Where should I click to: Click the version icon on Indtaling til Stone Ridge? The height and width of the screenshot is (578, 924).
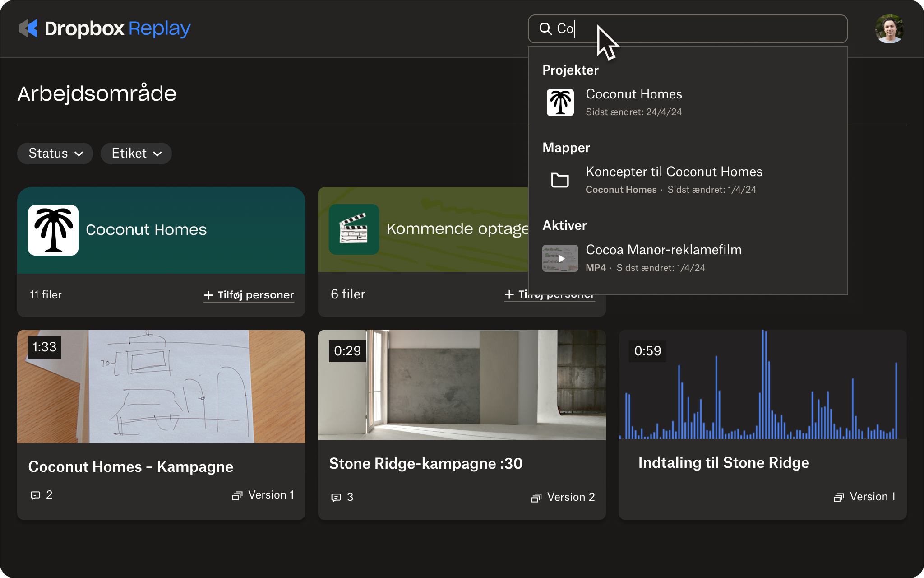[839, 497]
